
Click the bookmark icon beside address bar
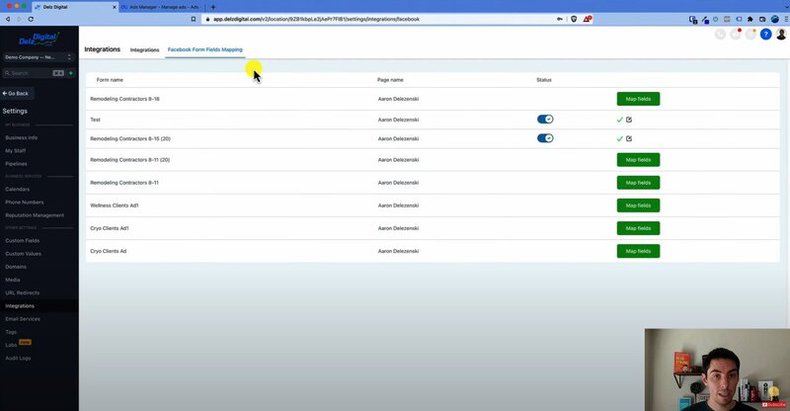(193, 19)
